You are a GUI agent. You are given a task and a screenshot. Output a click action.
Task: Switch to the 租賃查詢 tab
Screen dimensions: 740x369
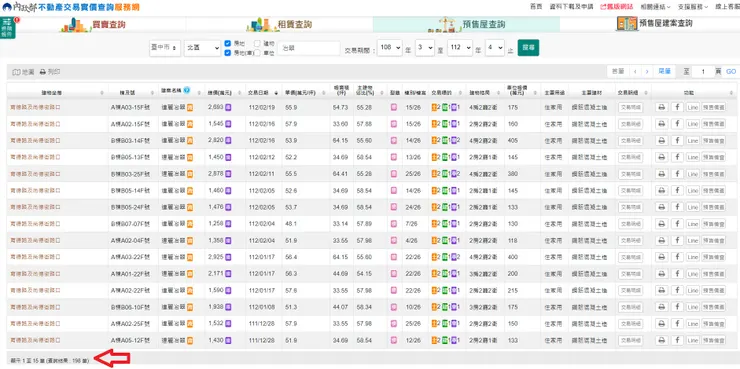[x=280, y=25]
